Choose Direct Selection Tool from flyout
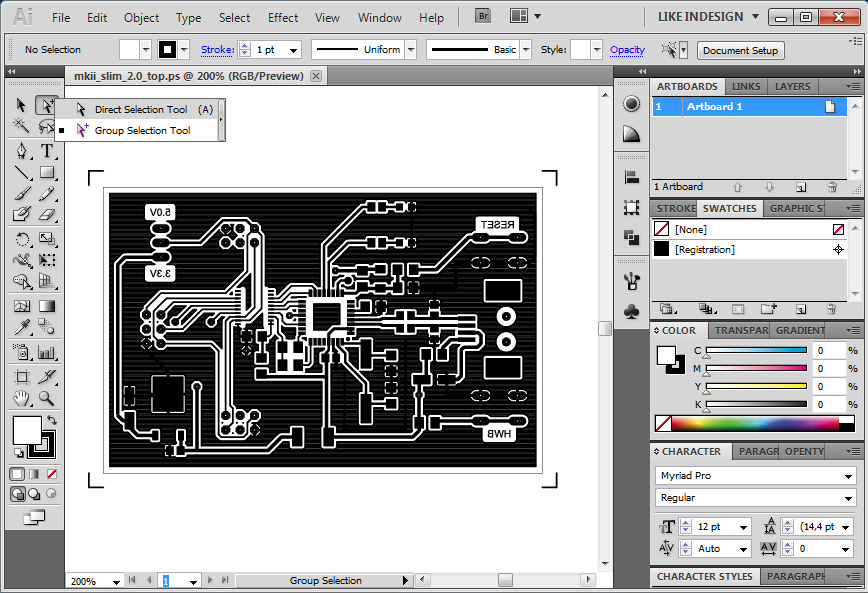The height and width of the screenshot is (593, 868). click(141, 110)
